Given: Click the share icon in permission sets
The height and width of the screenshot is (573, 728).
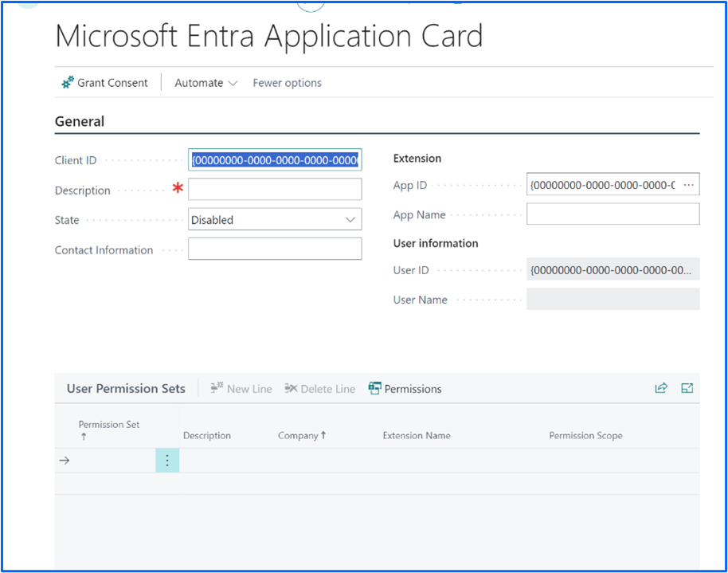Looking at the screenshot, I should (661, 387).
